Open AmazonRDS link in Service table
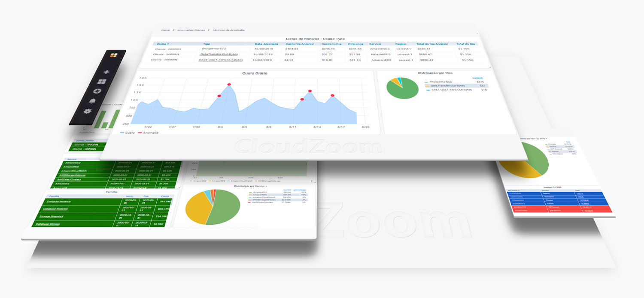The width and height of the screenshot is (644, 298). click(71, 167)
